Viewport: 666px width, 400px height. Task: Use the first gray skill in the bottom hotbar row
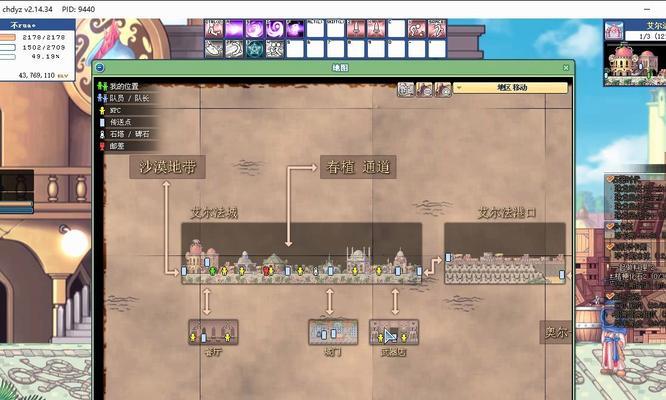pyautogui.click(x=214, y=49)
